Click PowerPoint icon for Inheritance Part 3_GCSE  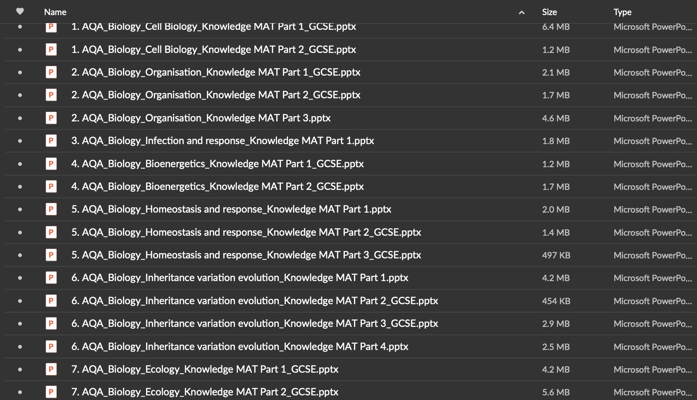click(x=51, y=323)
